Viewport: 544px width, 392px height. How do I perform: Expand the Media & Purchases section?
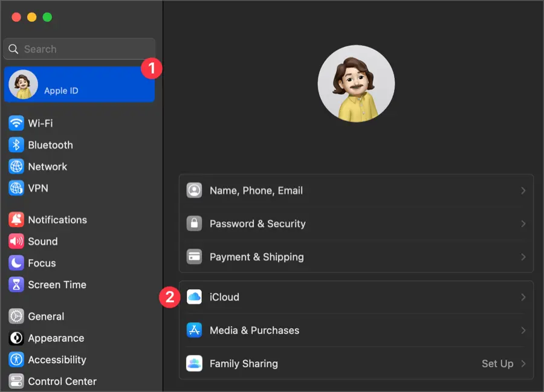(x=522, y=330)
